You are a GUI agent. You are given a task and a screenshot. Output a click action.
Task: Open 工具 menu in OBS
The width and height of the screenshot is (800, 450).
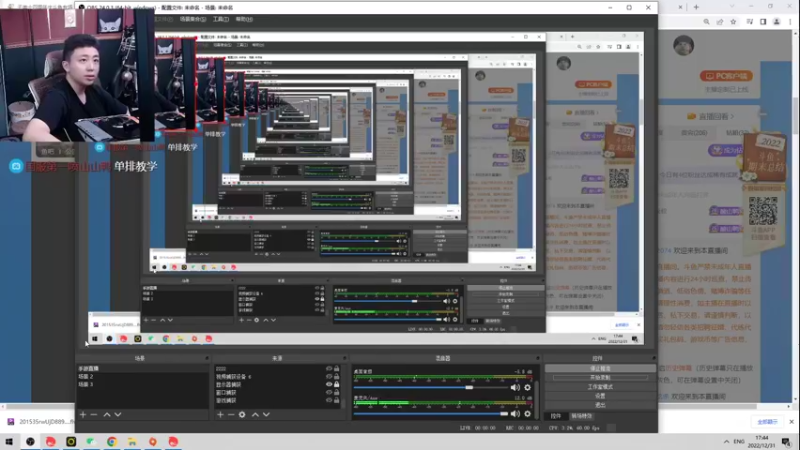[x=220, y=19]
